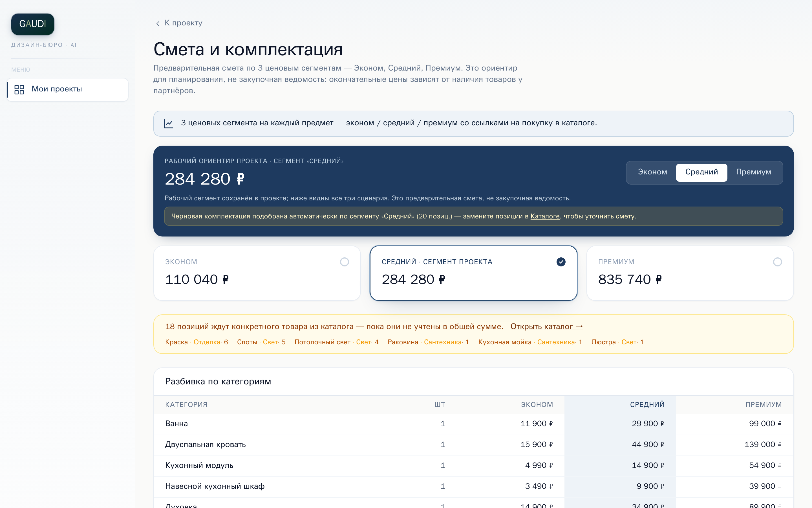This screenshot has height=508, width=812.
Task: Click the Премиум column header in table
Action: click(x=763, y=405)
